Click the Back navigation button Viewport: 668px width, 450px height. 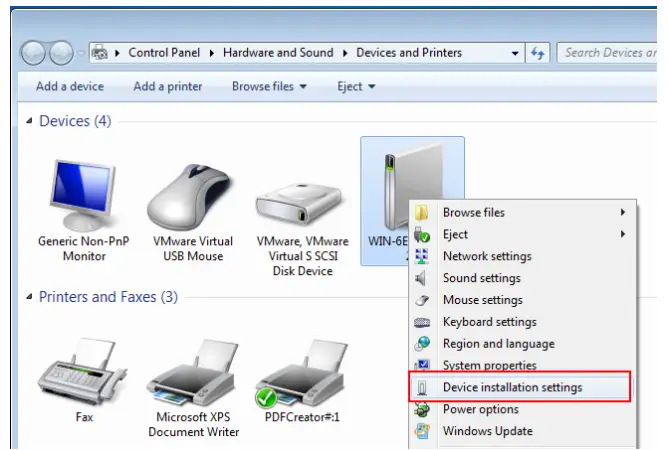pos(33,53)
